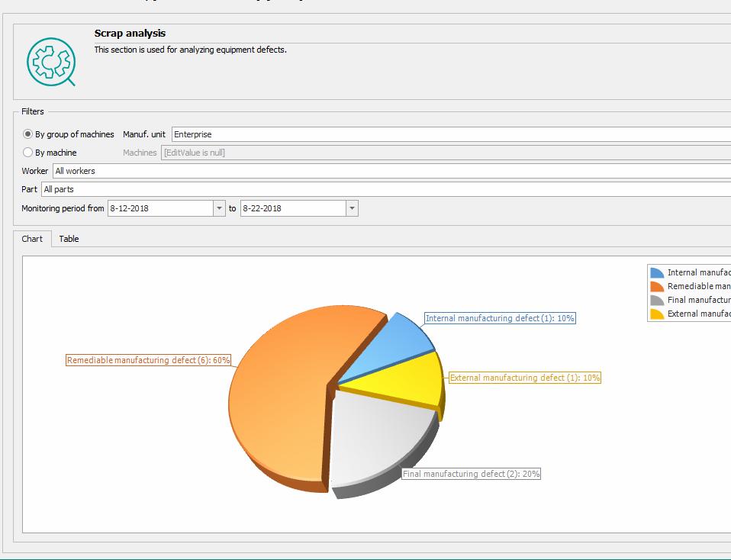Screen dimensions: 731x560
Task: Click the Manuf. unit Enterprise field
Action: click(451, 134)
